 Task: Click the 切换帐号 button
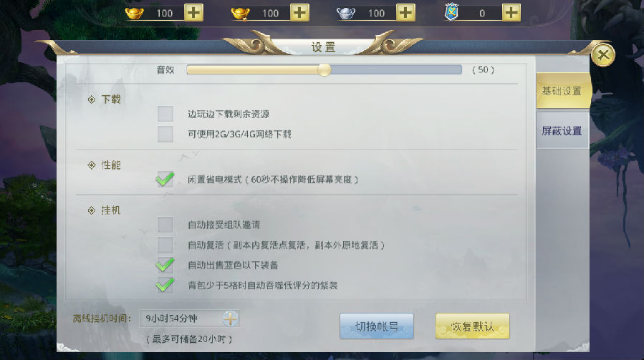pos(377,326)
